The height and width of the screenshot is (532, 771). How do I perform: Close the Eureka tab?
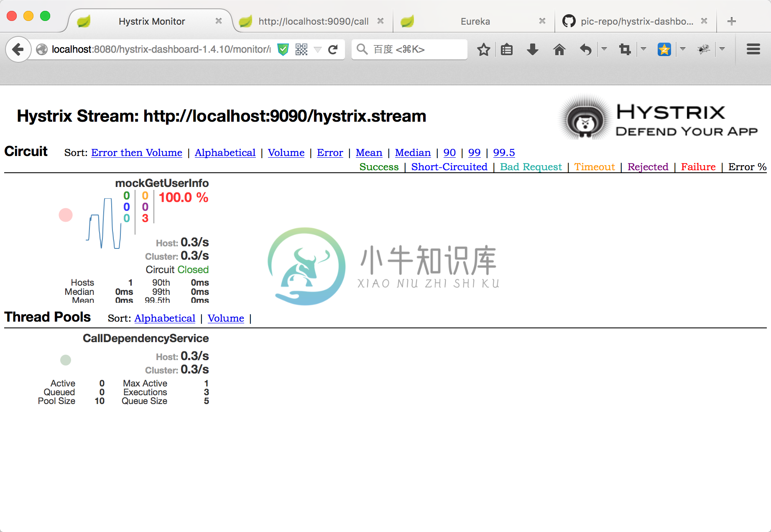[542, 21]
